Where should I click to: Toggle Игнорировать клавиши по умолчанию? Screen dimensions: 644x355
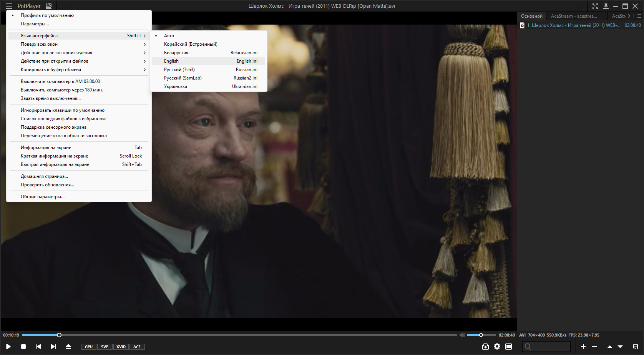coord(62,110)
